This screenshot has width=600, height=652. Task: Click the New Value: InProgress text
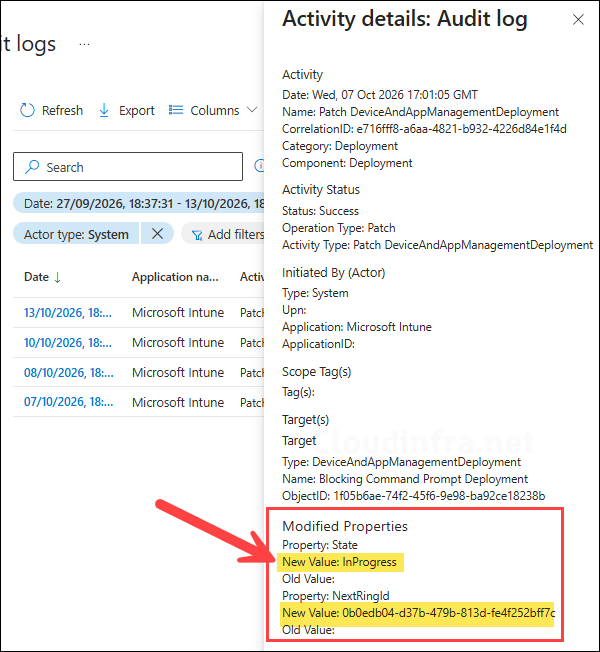click(339, 562)
